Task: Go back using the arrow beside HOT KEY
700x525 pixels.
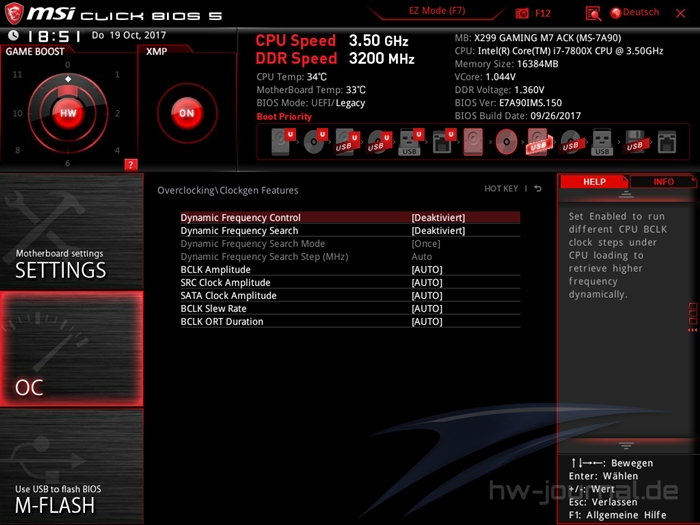Action: tap(538, 189)
